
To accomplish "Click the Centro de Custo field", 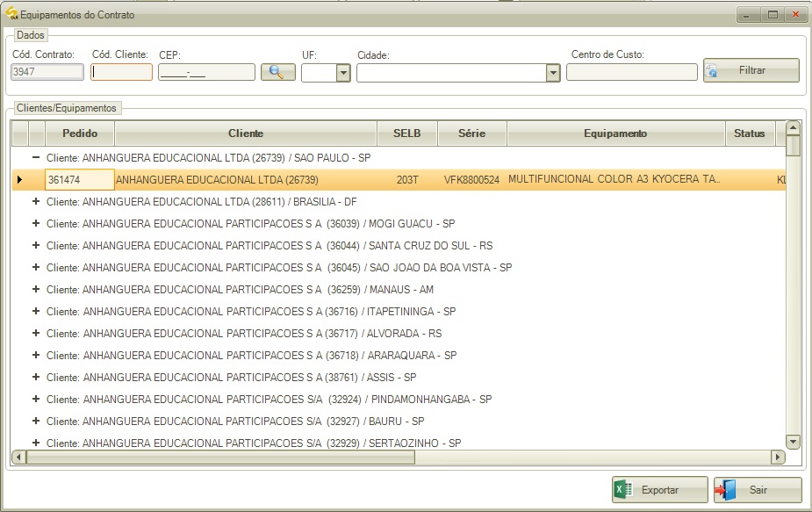I will pos(632,72).
